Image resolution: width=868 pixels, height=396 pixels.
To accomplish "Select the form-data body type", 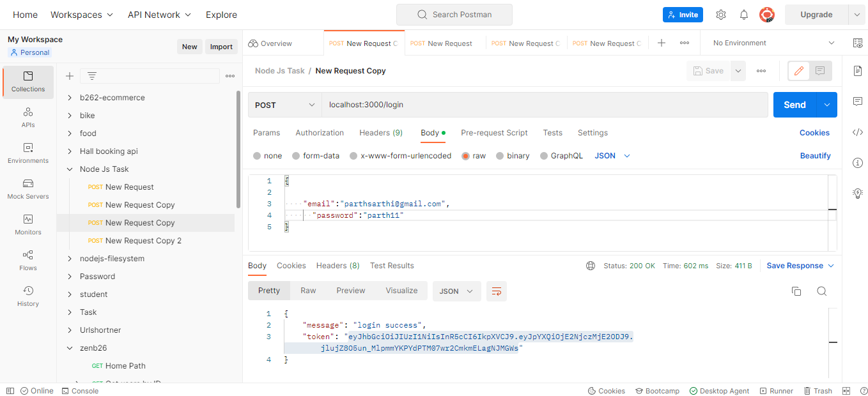I will point(316,155).
